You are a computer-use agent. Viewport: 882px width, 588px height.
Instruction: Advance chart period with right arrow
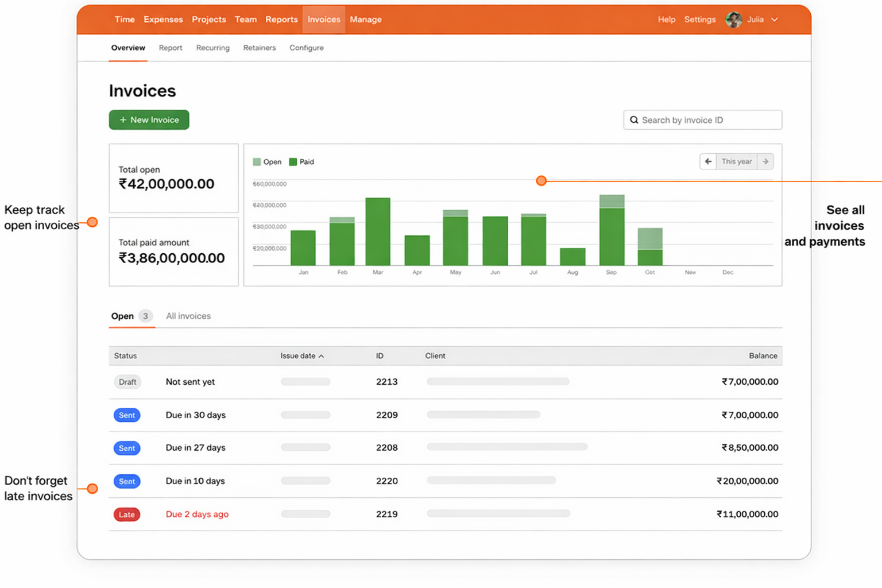click(765, 161)
